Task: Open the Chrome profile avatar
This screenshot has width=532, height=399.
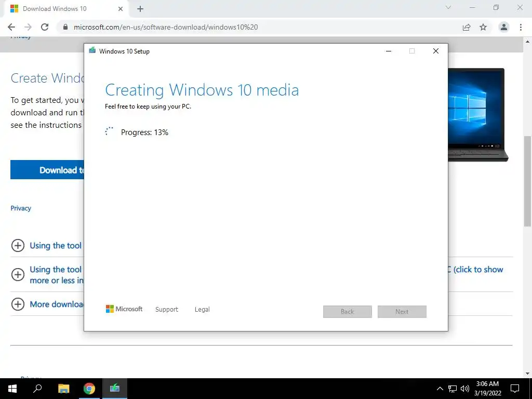Action: [504, 27]
